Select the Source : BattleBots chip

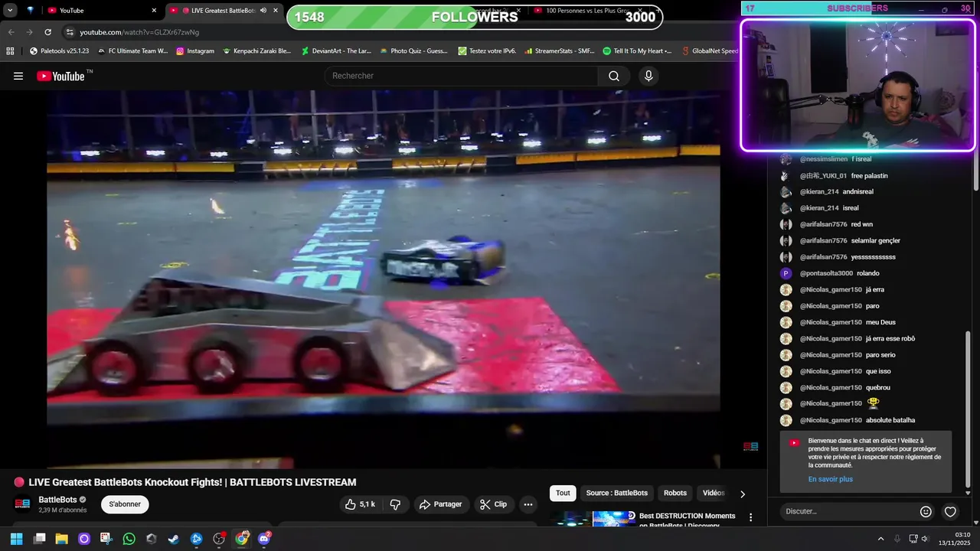[616, 493]
